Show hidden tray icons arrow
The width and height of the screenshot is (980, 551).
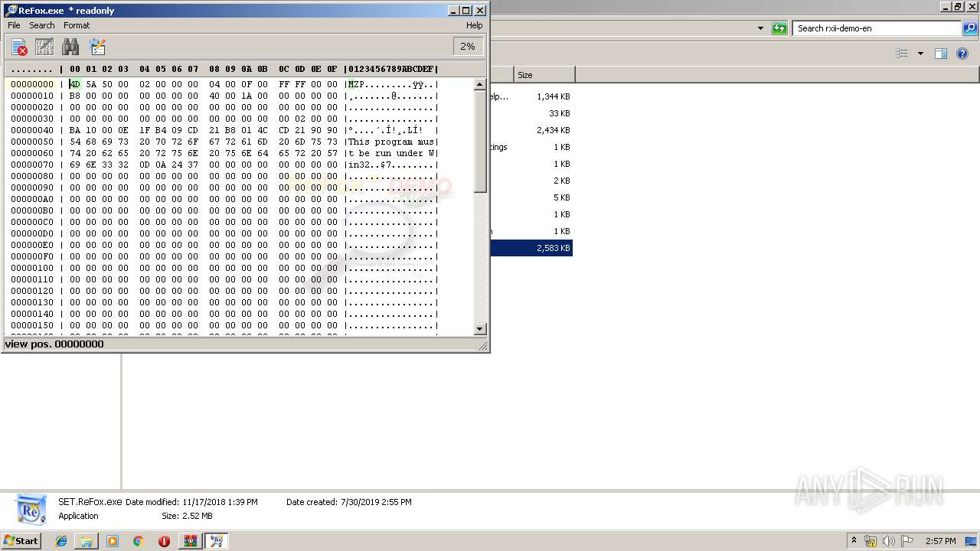pyautogui.click(x=854, y=541)
